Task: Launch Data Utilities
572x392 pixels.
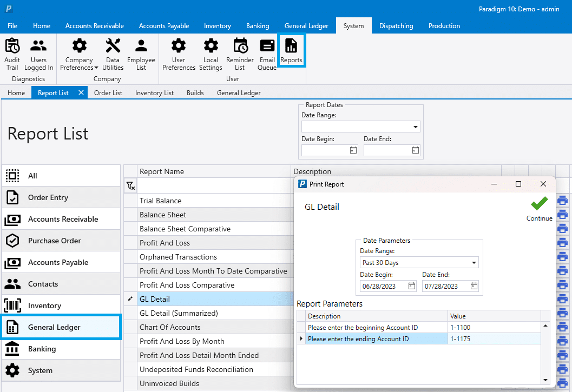Action: pos(113,54)
